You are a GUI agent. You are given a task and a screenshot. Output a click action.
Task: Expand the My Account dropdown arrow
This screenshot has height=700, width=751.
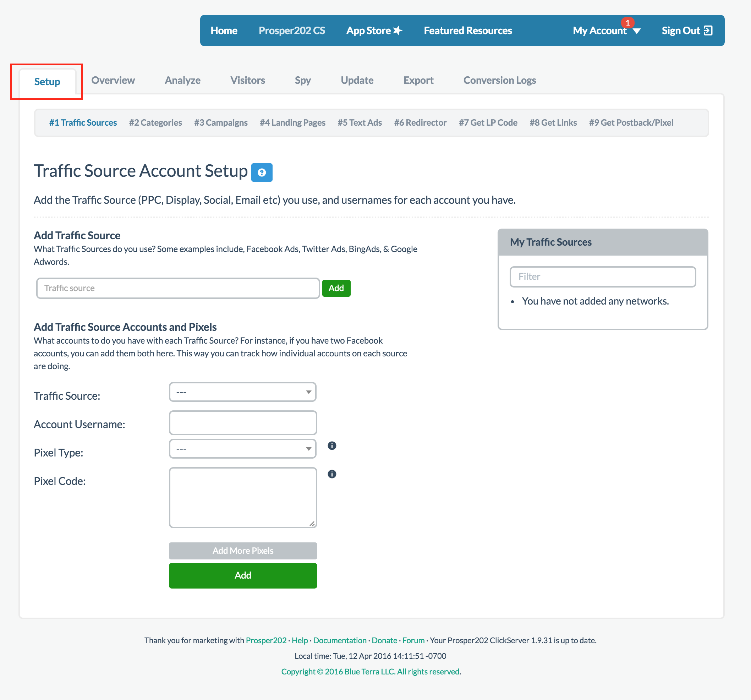[x=636, y=31]
